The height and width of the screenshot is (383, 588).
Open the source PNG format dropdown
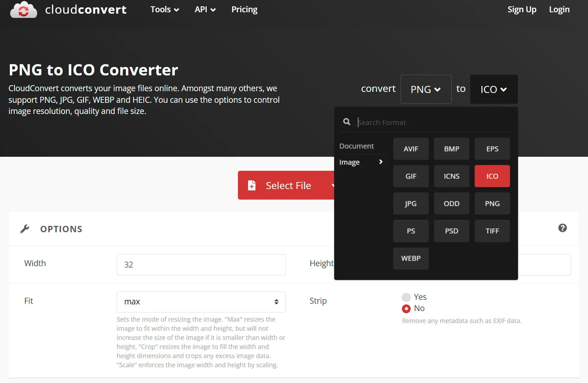(x=425, y=89)
